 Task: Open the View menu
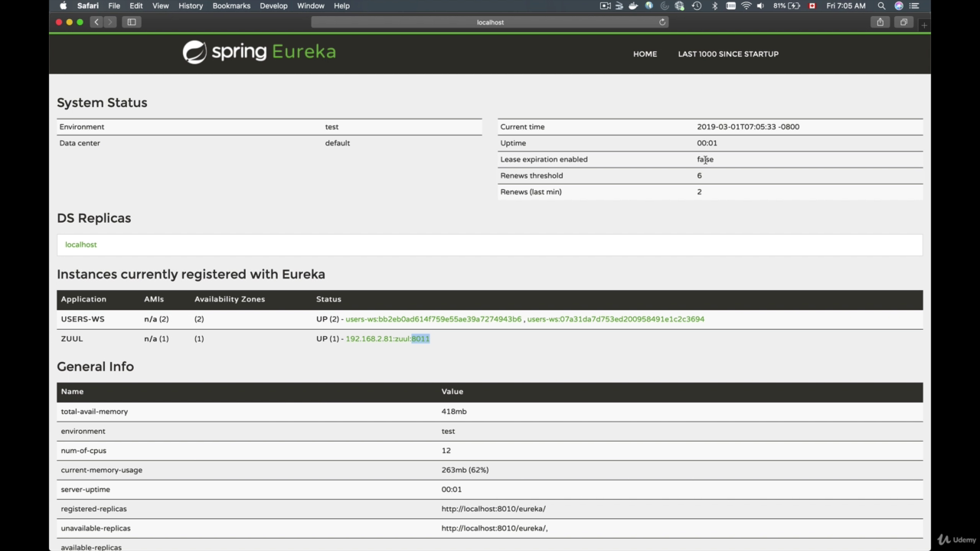(x=160, y=5)
